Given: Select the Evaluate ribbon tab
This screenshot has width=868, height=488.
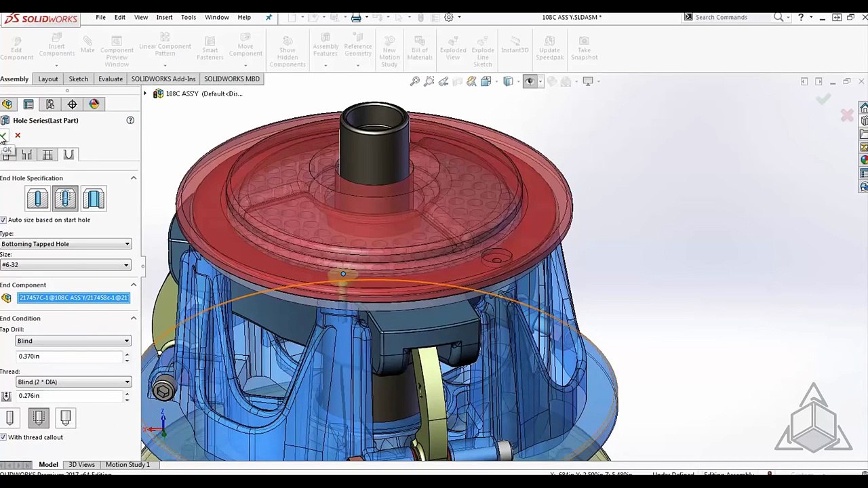Looking at the screenshot, I should 111,79.
